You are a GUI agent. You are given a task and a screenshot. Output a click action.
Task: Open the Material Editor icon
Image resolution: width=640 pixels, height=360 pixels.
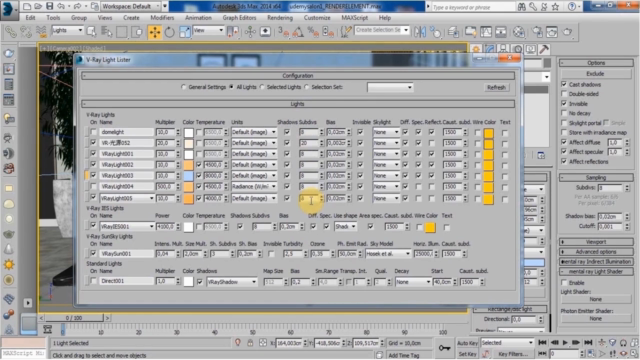519,32
